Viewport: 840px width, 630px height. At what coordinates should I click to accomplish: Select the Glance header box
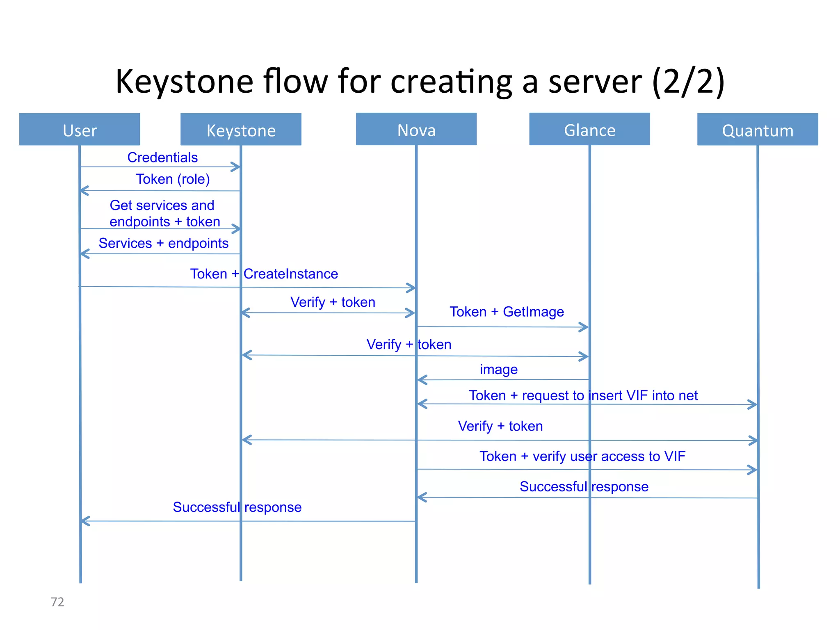pyautogui.click(x=589, y=129)
